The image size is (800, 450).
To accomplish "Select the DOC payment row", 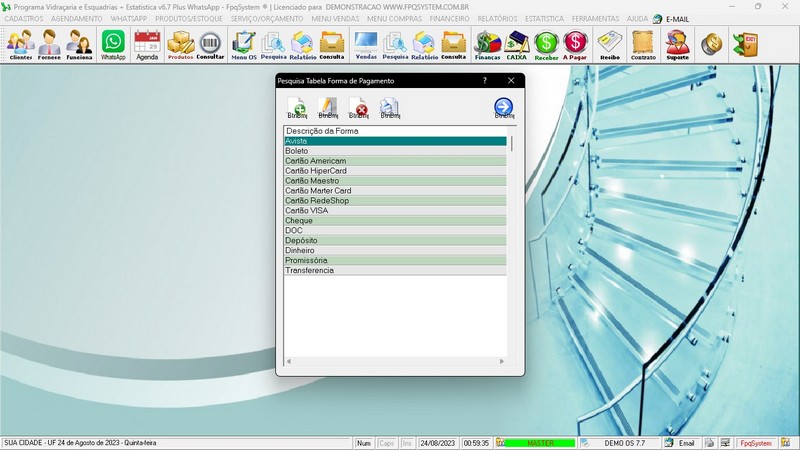I will pyautogui.click(x=395, y=231).
